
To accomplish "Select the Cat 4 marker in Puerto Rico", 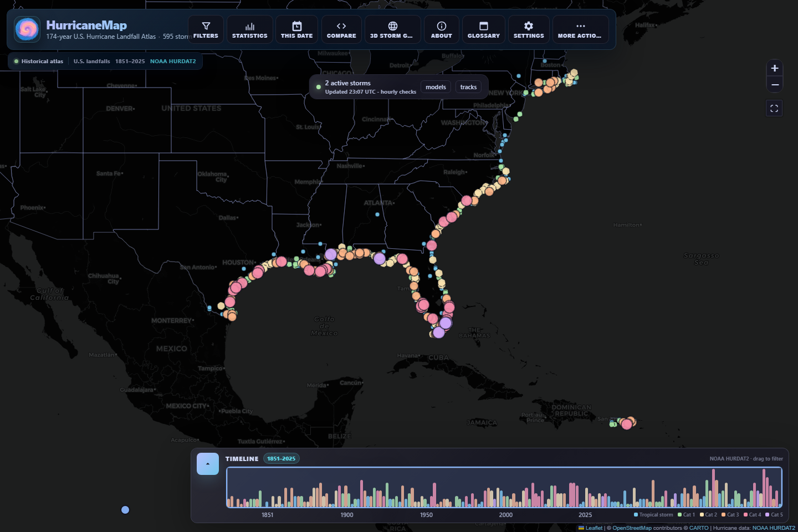I will click(x=627, y=424).
